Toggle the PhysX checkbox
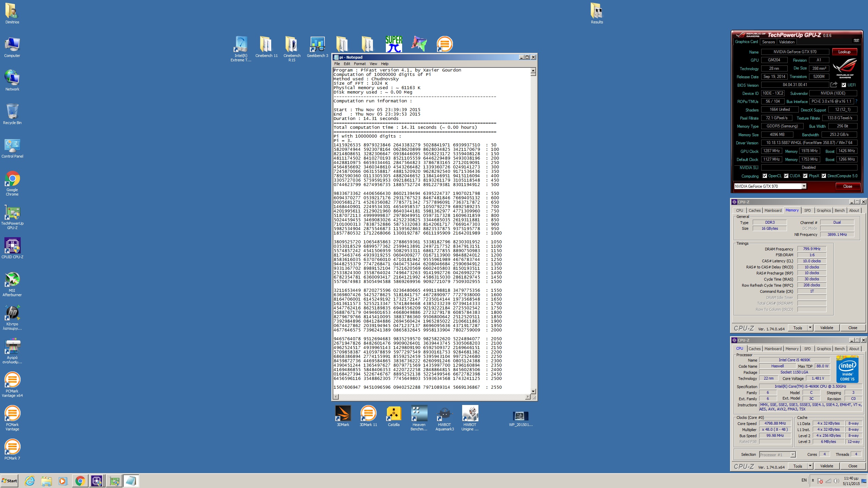This screenshot has height=488, width=868. pos(805,176)
